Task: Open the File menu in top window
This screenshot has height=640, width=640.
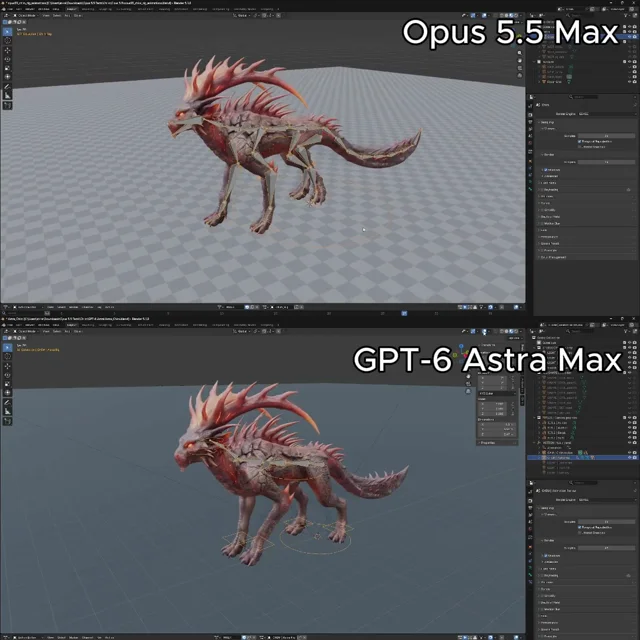Action: click(x=10, y=9)
